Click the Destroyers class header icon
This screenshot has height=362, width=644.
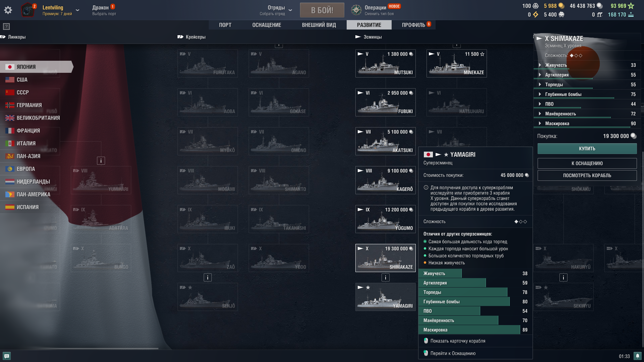[358, 37]
